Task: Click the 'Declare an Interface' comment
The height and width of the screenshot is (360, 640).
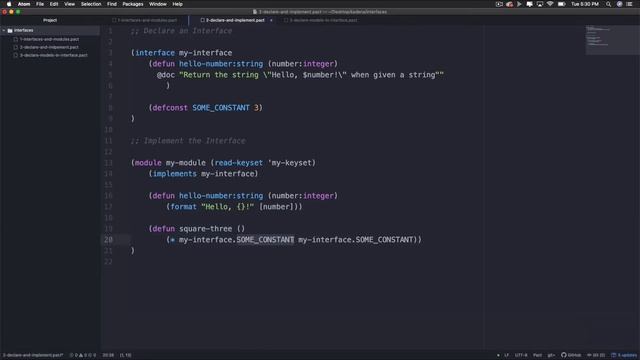Action: click(182, 31)
